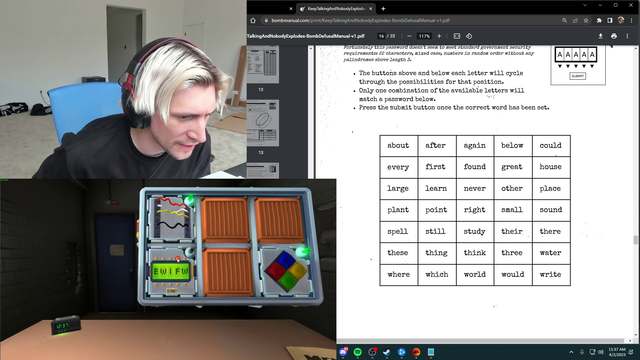Click the word "which" in password table
Viewport: 640px width, 360px height.
437,274
